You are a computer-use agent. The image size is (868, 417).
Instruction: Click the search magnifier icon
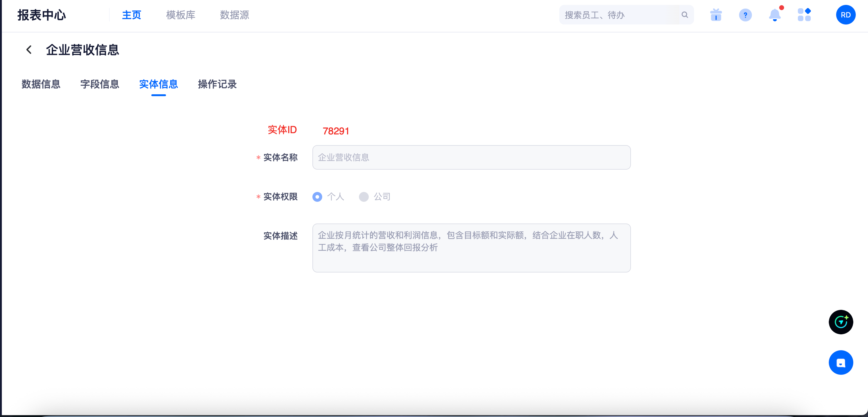pos(684,15)
